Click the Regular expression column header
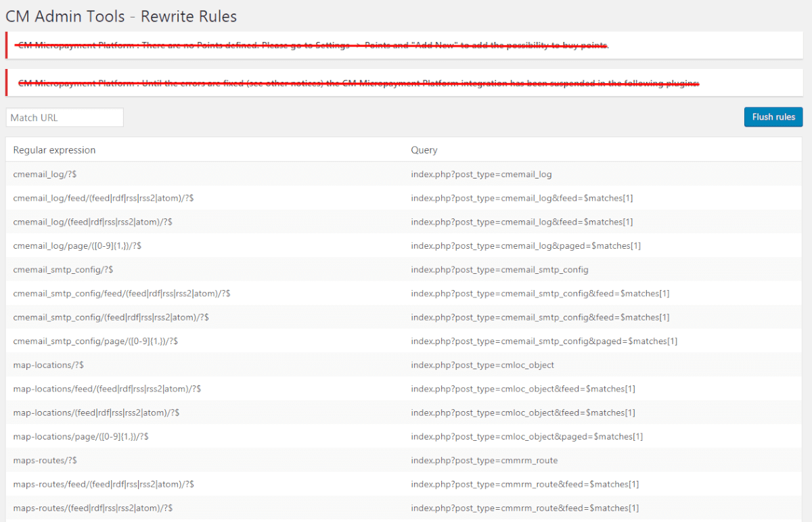The width and height of the screenshot is (812, 522). (54, 150)
